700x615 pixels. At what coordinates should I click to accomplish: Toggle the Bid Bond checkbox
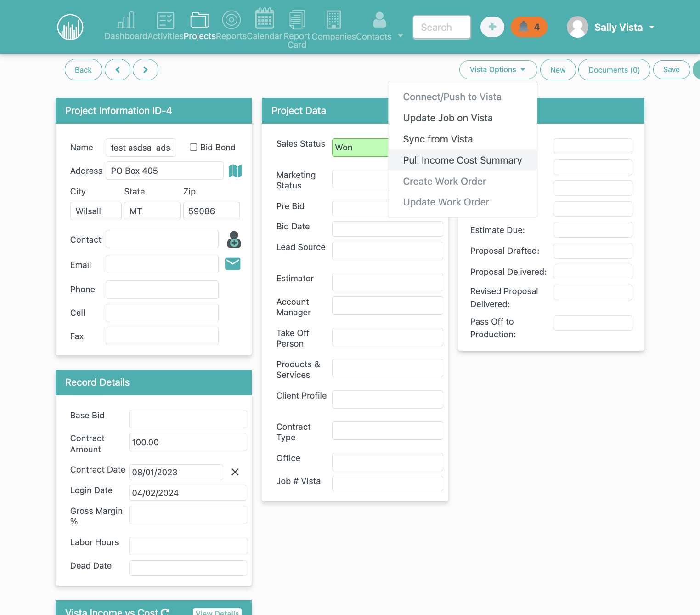(x=193, y=147)
